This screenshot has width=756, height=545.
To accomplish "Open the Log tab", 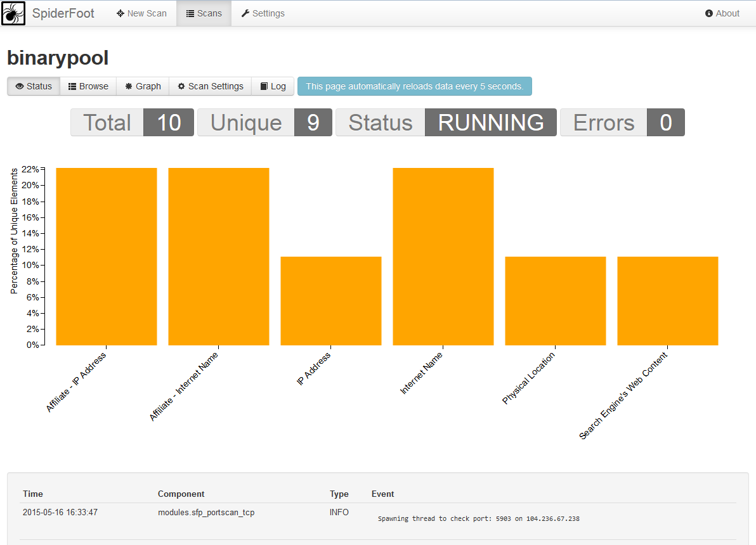I will pyautogui.click(x=273, y=86).
